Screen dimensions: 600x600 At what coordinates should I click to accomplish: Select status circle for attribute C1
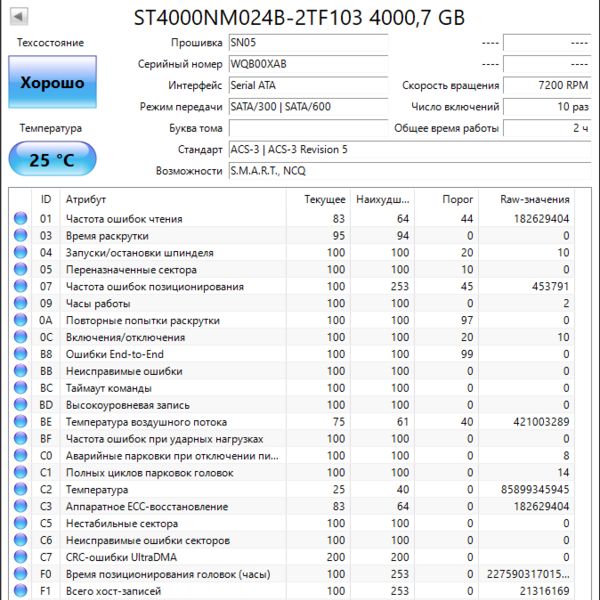coord(21,472)
